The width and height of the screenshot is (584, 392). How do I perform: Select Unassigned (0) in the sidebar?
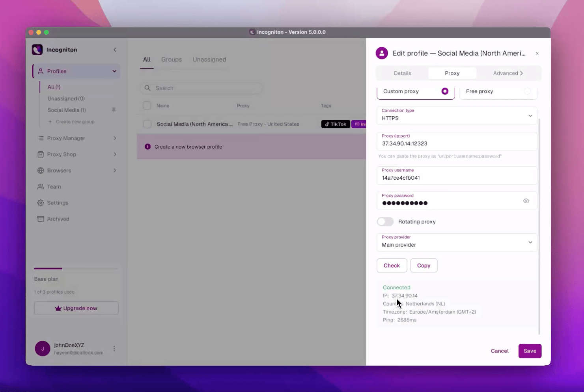pyautogui.click(x=66, y=98)
